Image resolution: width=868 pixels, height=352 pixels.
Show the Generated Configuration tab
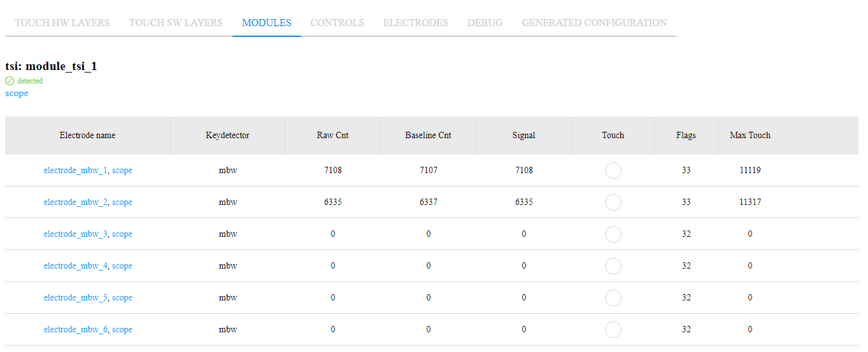[x=594, y=23]
